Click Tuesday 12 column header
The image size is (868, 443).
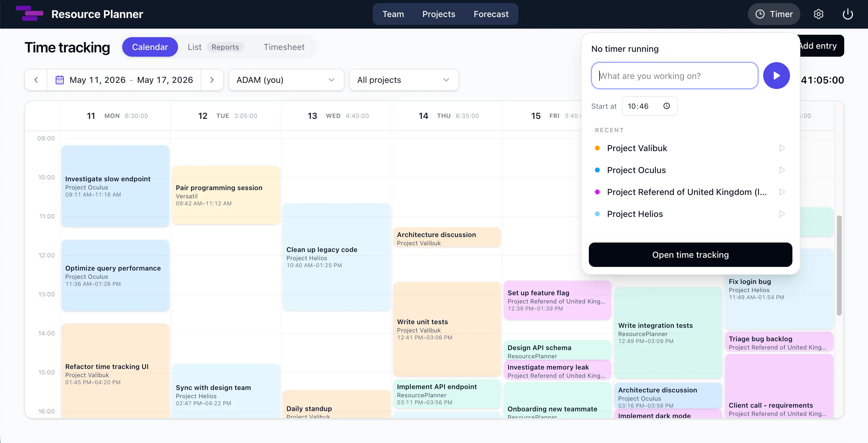tap(226, 116)
